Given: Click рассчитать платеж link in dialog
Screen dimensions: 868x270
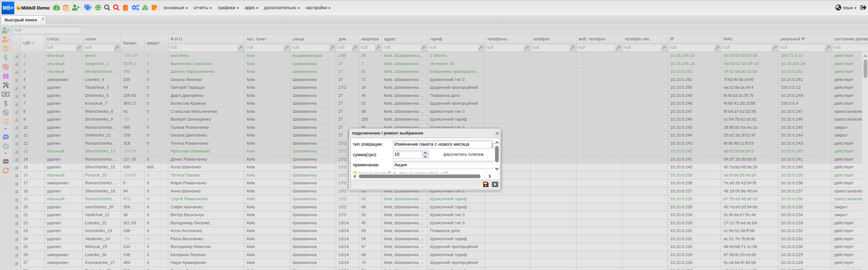Looking at the screenshot, I should click(463, 154).
